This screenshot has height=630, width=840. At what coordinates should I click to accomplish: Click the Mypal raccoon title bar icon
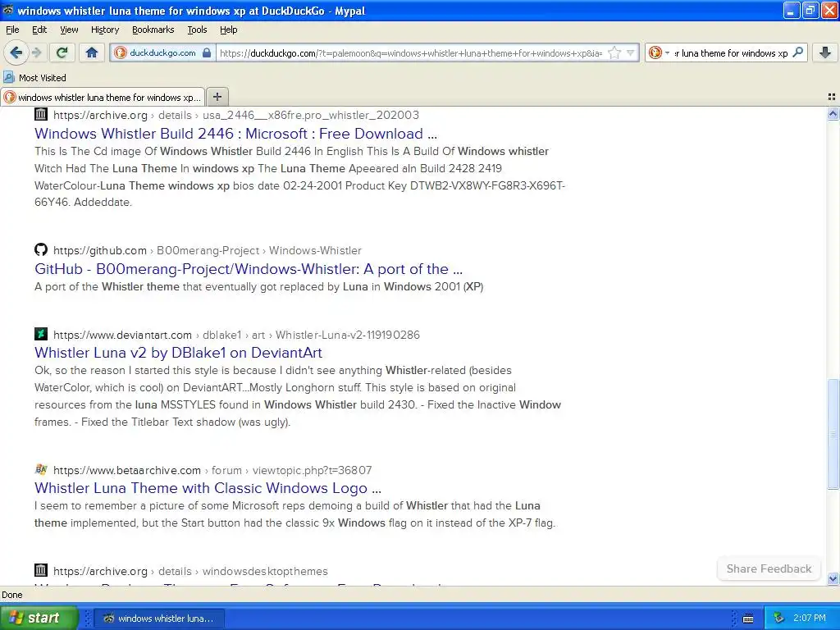tap(7, 10)
